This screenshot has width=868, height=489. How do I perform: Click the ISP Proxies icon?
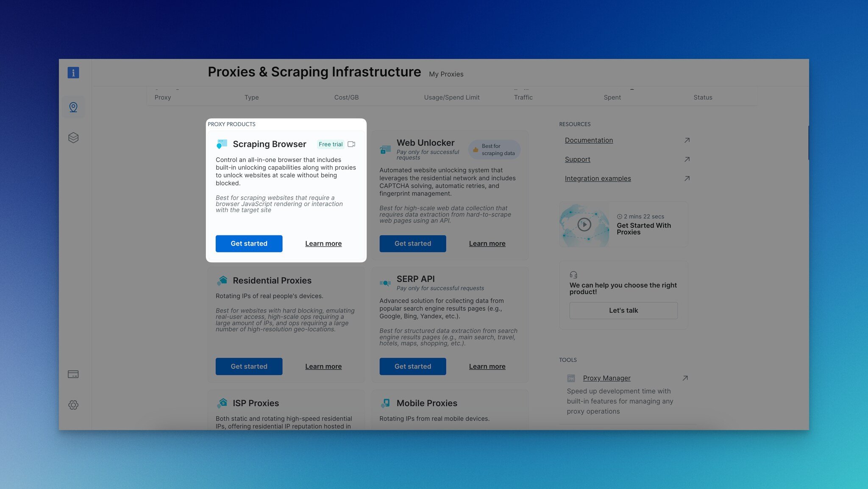click(221, 403)
